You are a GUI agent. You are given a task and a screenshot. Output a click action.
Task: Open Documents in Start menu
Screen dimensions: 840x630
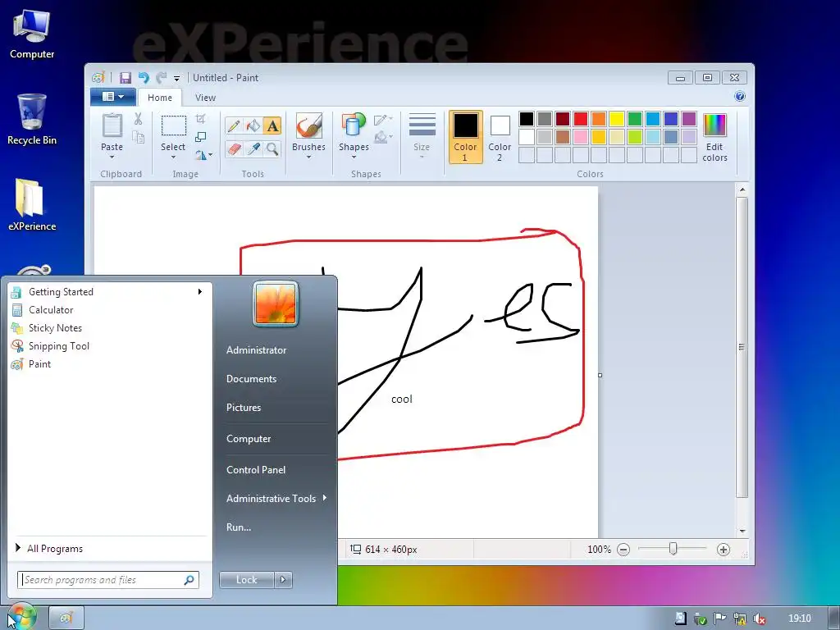251,379
